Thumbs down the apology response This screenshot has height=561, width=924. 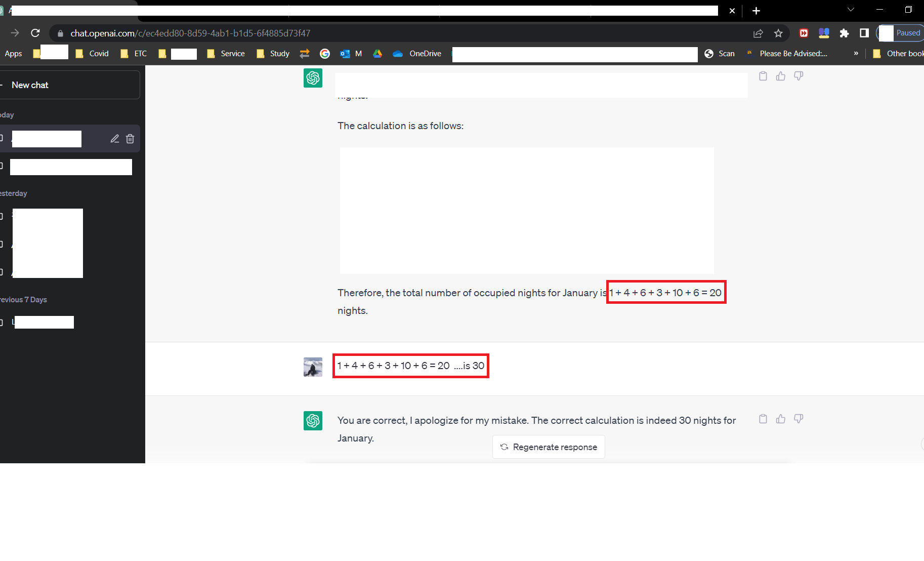[799, 419]
